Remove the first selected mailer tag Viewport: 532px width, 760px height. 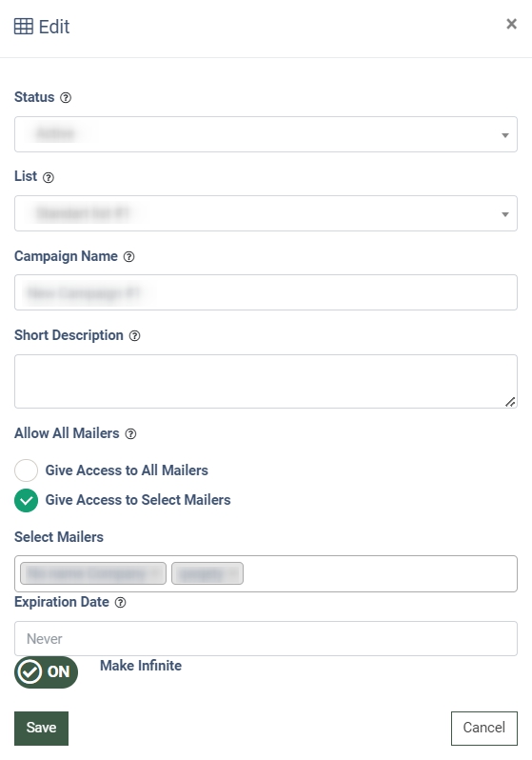(156, 574)
